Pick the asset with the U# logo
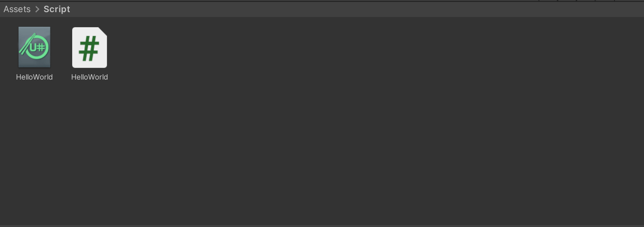Viewport: 644px width, 227px height. tap(34, 47)
